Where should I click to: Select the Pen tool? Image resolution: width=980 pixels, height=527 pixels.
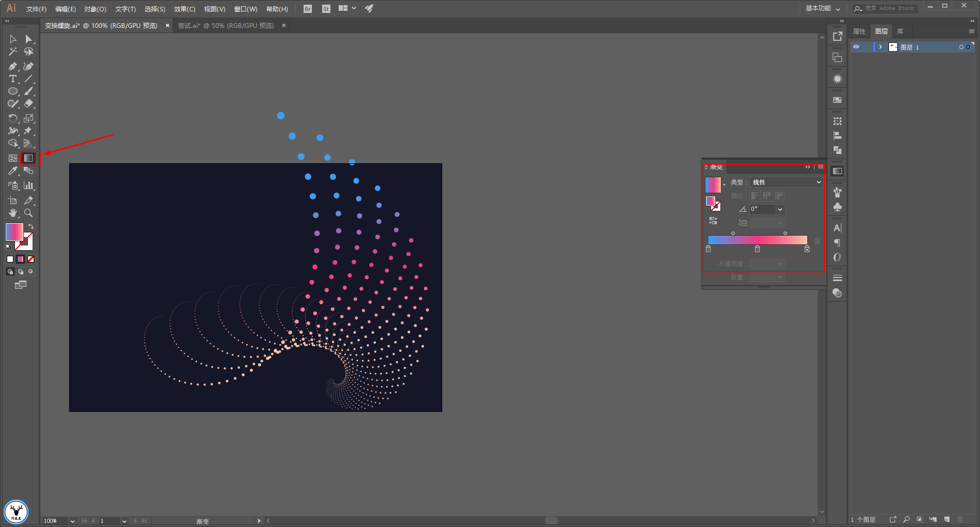pyautogui.click(x=13, y=66)
